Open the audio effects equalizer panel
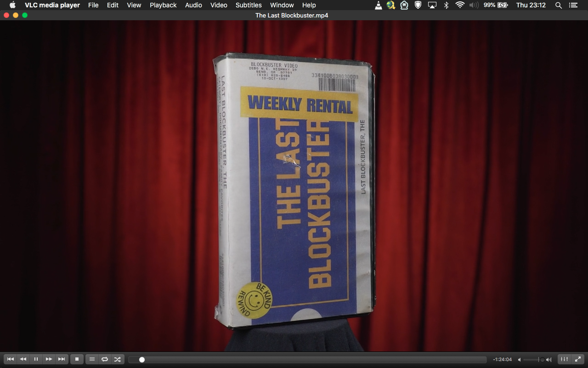The width and height of the screenshot is (588, 368). point(565,359)
